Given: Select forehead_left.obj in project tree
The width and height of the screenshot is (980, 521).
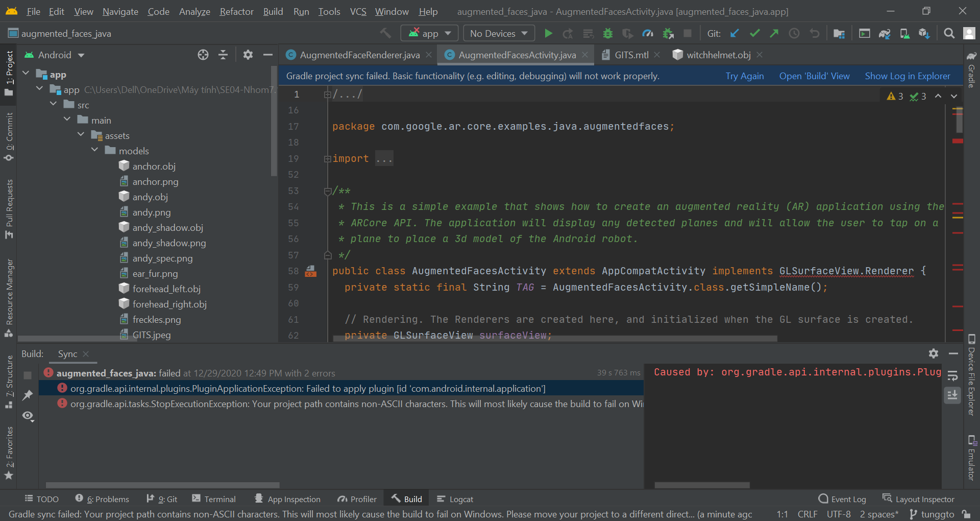Looking at the screenshot, I should click(x=166, y=289).
